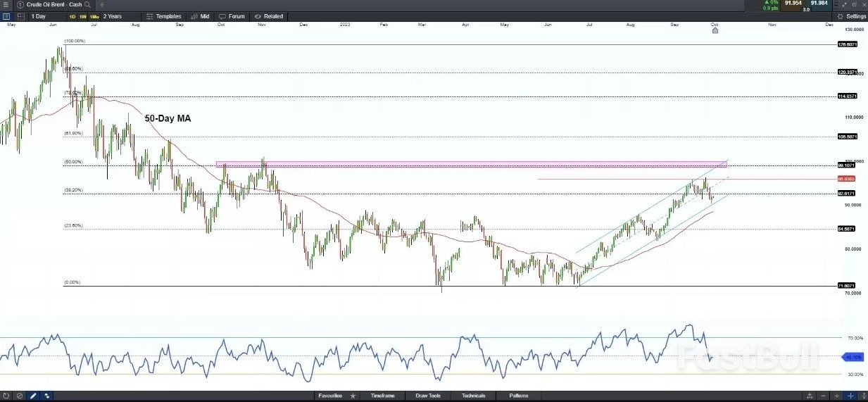Click the 120.3371 price label
Viewport: 868px width, 402px height.
847,72
